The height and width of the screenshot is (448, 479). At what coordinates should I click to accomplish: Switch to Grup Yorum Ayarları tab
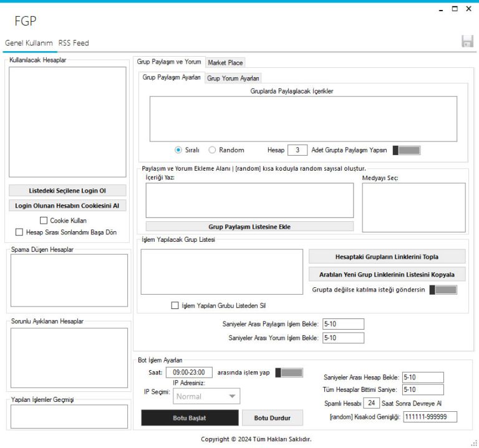233,78
